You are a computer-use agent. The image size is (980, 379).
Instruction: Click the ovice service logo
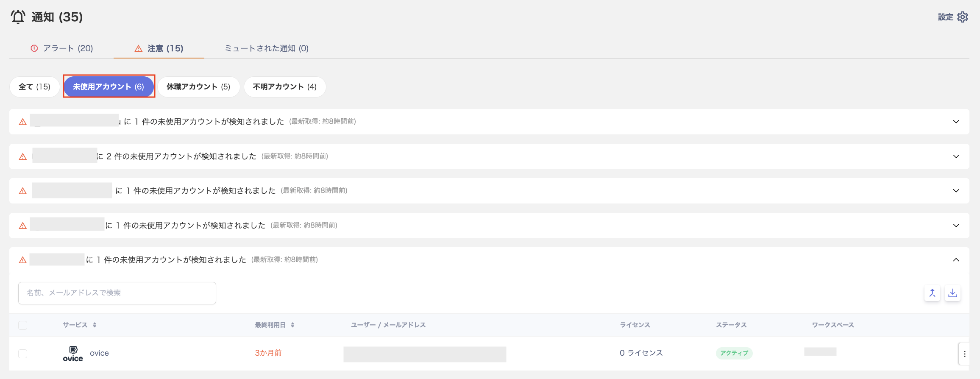73,354
